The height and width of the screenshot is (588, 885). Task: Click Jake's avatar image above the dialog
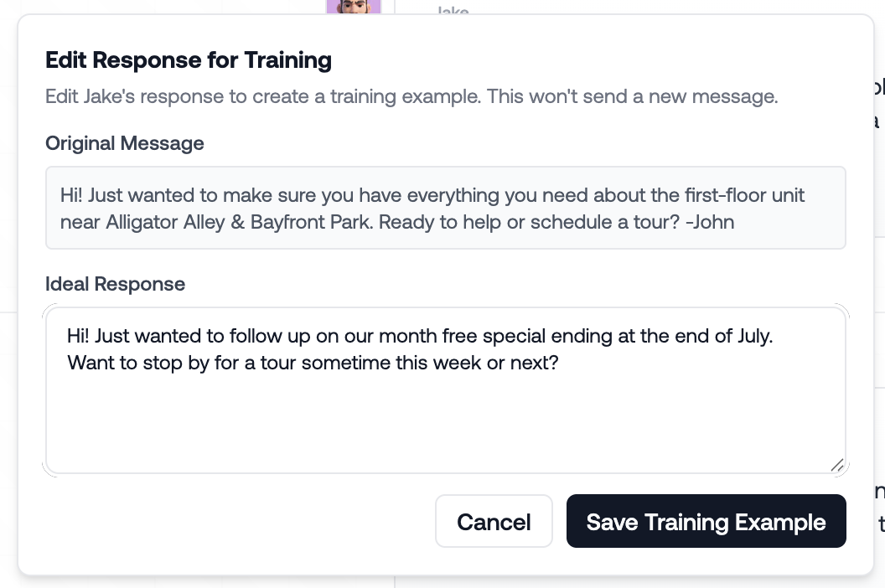coord(354,7)
